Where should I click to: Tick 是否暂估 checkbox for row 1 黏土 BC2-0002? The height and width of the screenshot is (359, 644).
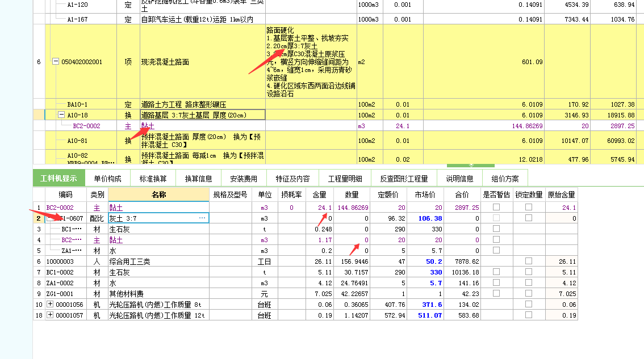(x=496, y=207)
